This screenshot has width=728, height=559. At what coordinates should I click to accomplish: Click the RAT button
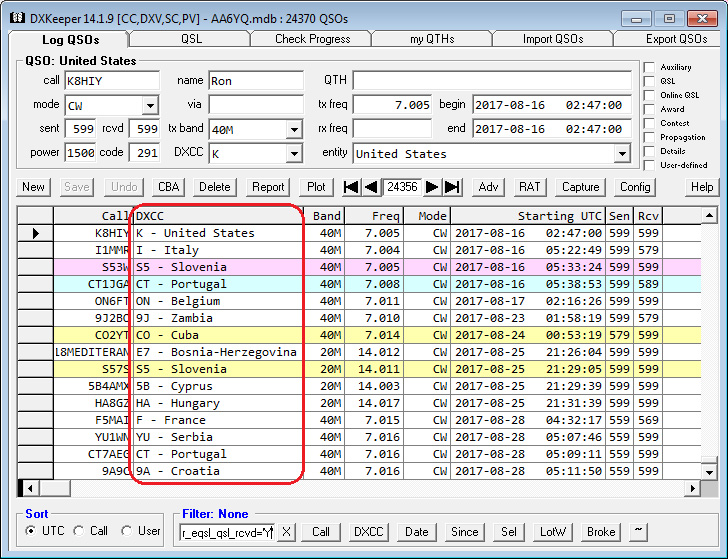[530, 187]
